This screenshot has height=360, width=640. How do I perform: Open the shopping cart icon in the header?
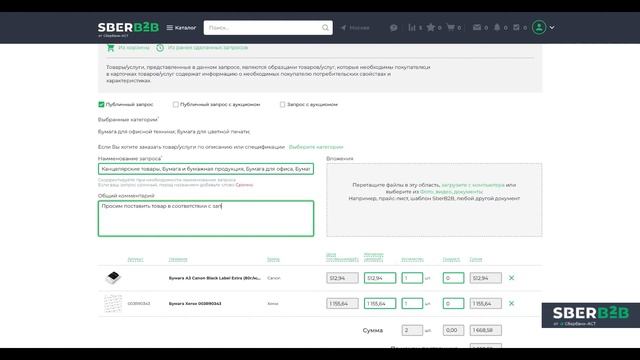[451, 27]
